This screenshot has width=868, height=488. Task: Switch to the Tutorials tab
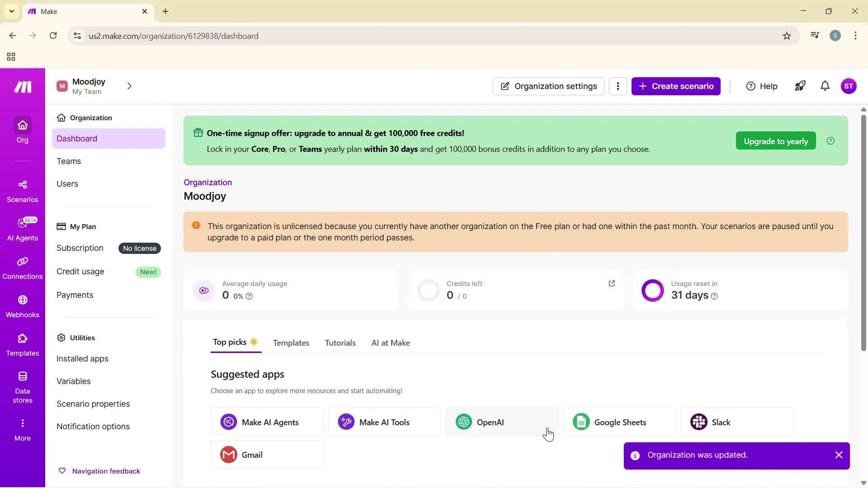tap(340, 343)
